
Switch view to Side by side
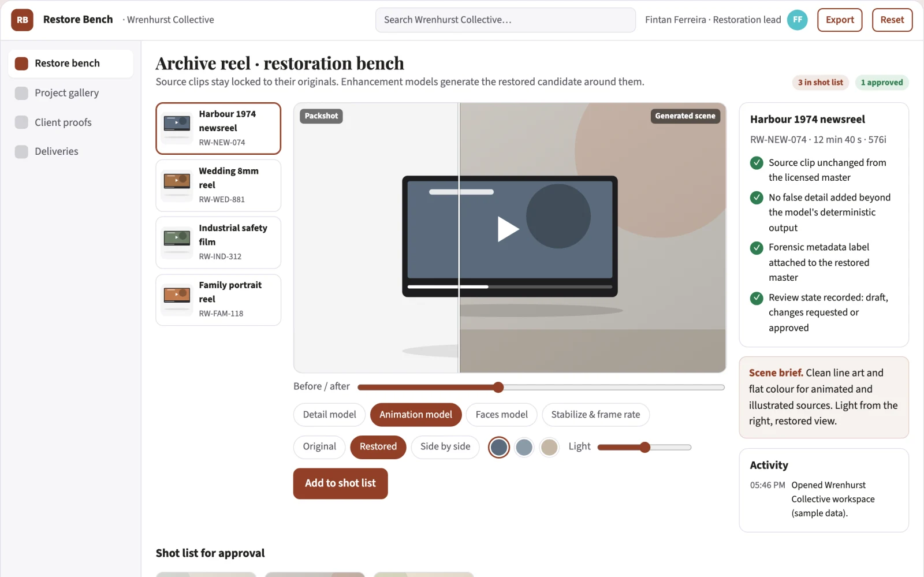[445, 447]
